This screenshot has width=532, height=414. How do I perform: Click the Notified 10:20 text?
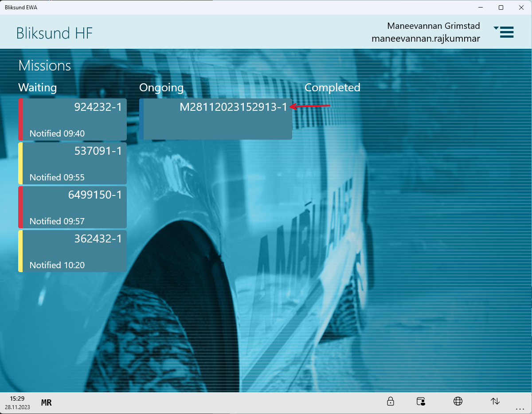[57, 265]
